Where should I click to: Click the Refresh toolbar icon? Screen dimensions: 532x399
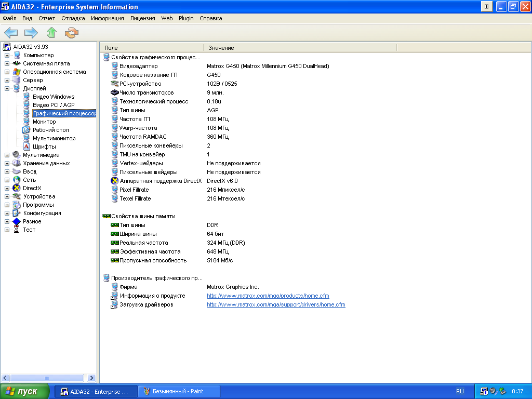[x=71, y=33]
